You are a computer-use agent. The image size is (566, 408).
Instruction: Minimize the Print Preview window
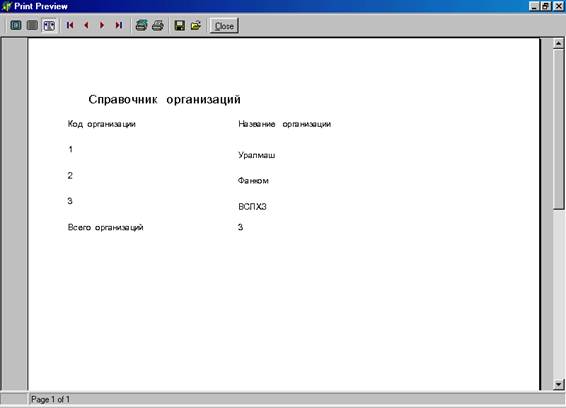(x=534, y=6)
